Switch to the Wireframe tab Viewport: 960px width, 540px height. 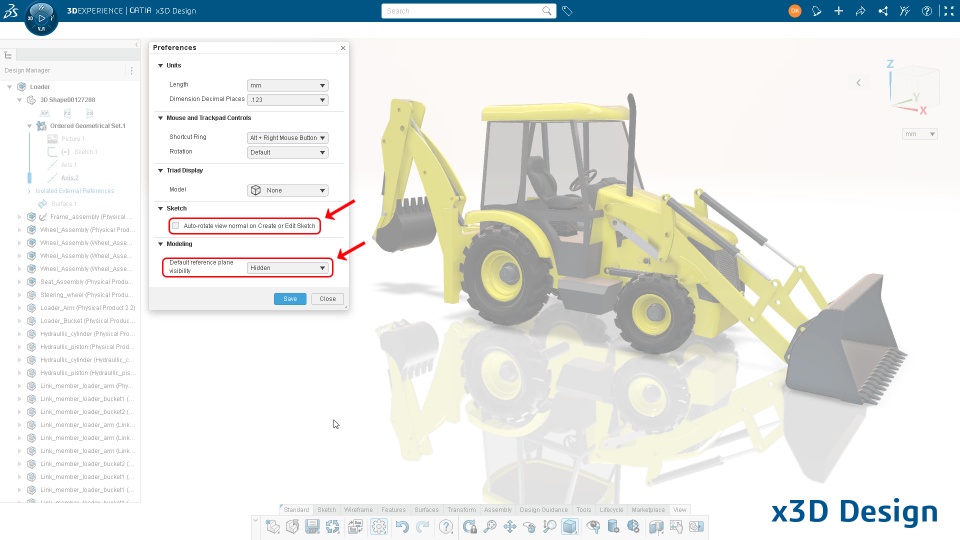pos(358,509)
